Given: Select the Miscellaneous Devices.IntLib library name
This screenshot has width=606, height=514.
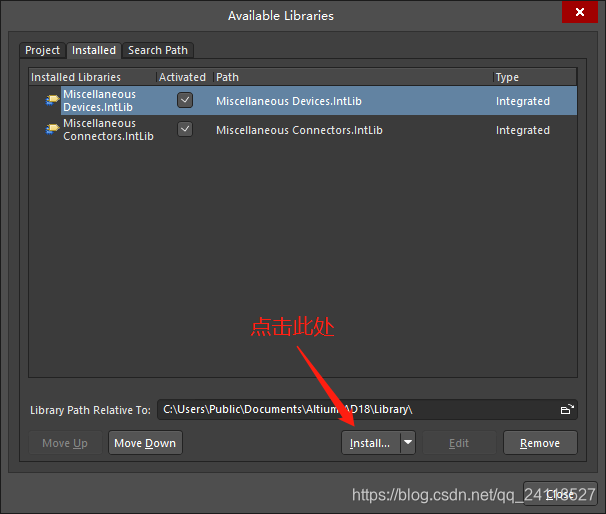Looking at the screenshot, I should click(100, 100).
